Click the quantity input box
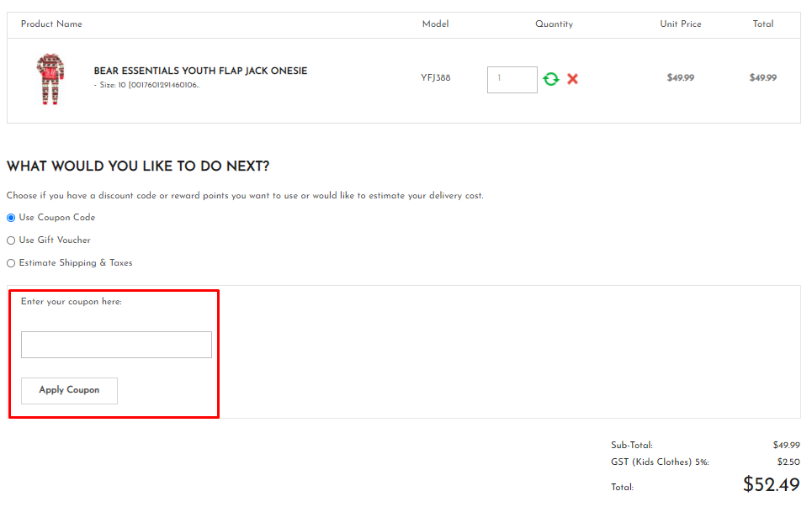The height and width of the screenshot is (507, 812). pos(512,80)
